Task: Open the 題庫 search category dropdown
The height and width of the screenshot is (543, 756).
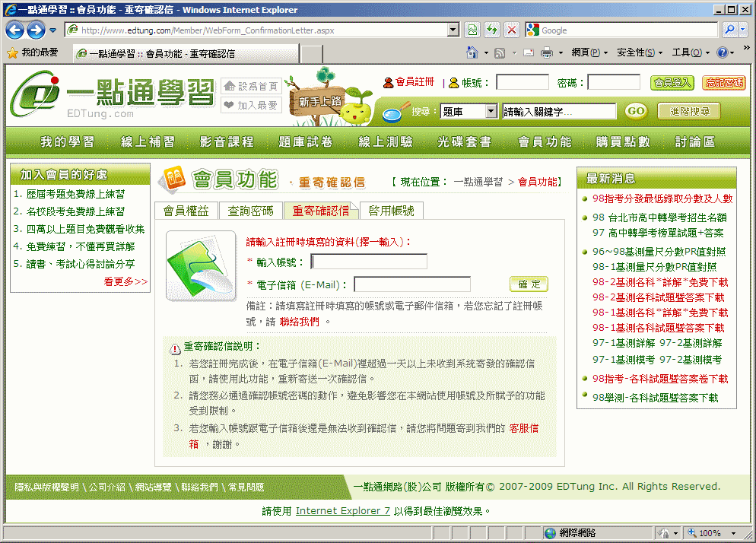Action: coord(491,112)
